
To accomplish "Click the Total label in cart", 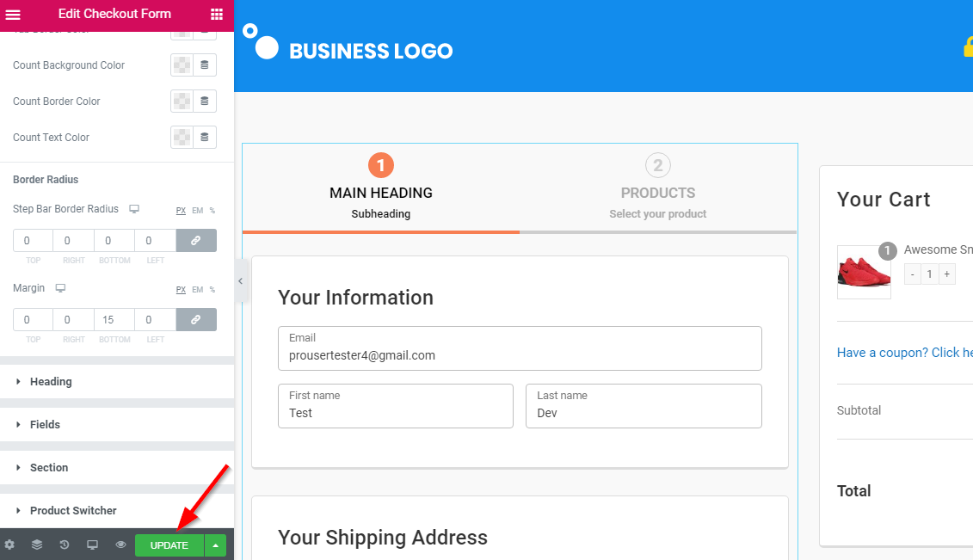I will coord(854,491).
